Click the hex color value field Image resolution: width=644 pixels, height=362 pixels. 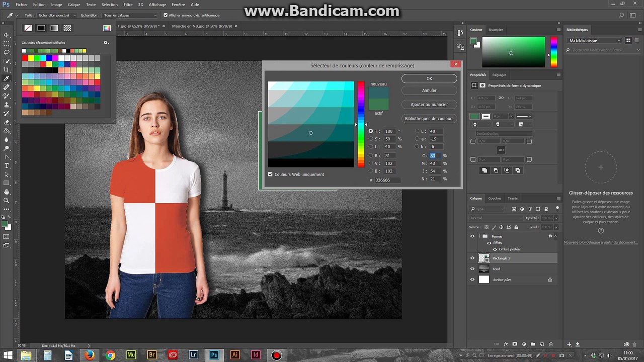(x=387, y=180)
